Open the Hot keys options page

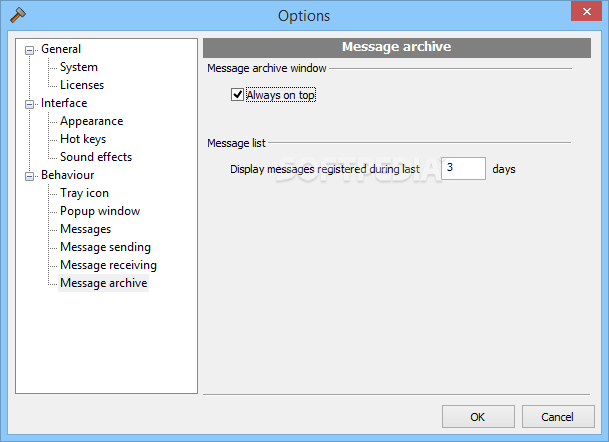click(x=83, y=139)
